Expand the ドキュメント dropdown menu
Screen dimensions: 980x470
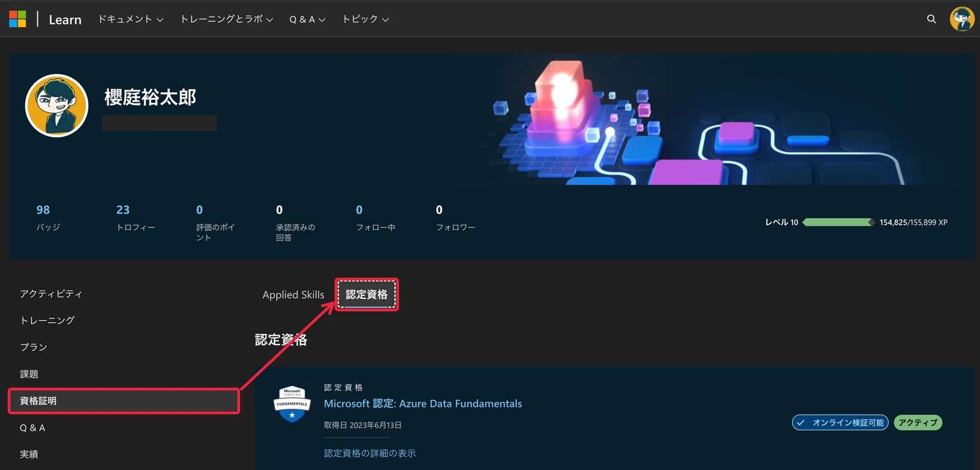tap(131, 20)
